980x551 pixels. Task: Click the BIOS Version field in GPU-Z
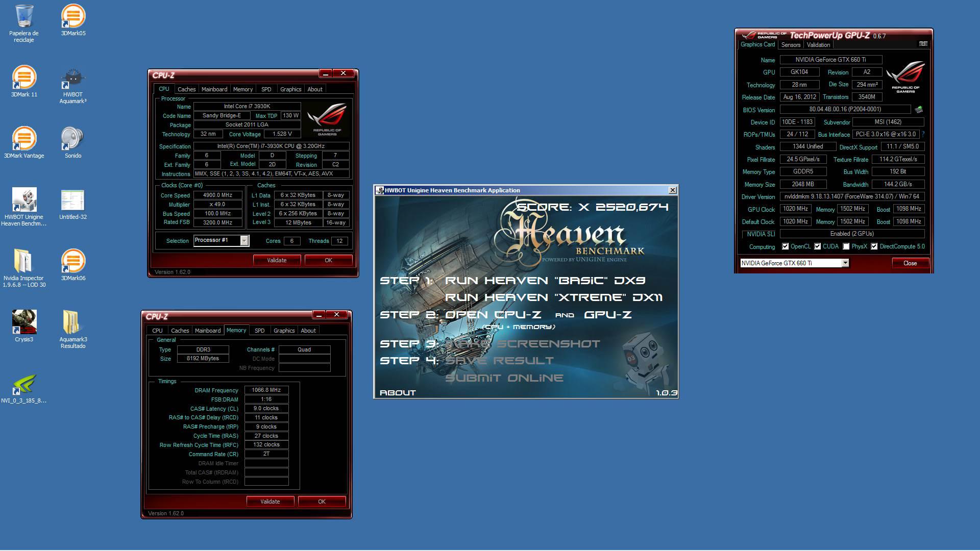(x=845, y=109)
